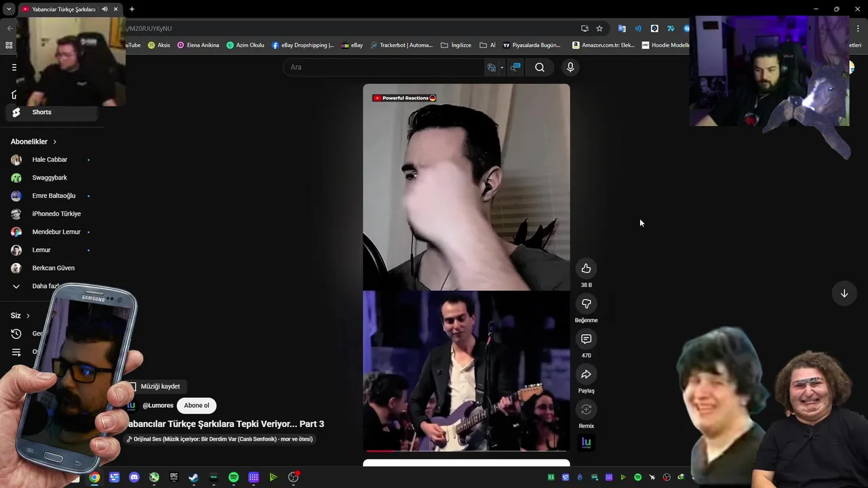Open tab search dropdown arrow in Chrome
This screenshot has height=488, width=868.
[x=9, y=9]
